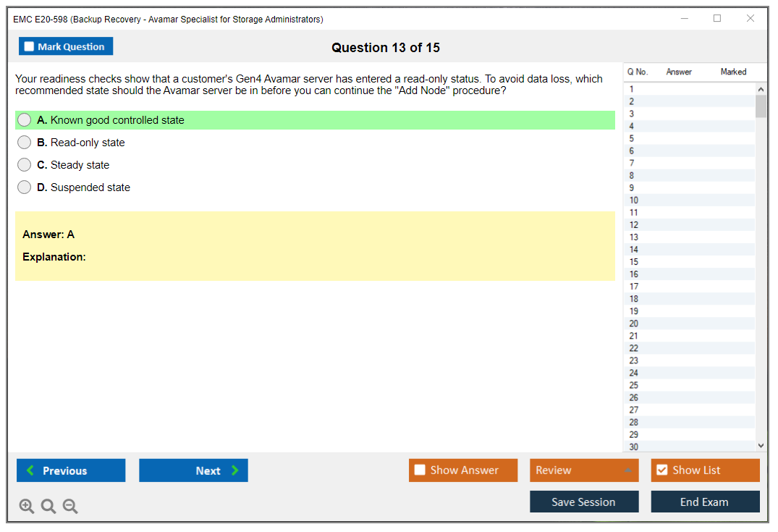This screenshot has width=778, height=532.
Task: Select option D Suspended state
Action: [25, 187]
